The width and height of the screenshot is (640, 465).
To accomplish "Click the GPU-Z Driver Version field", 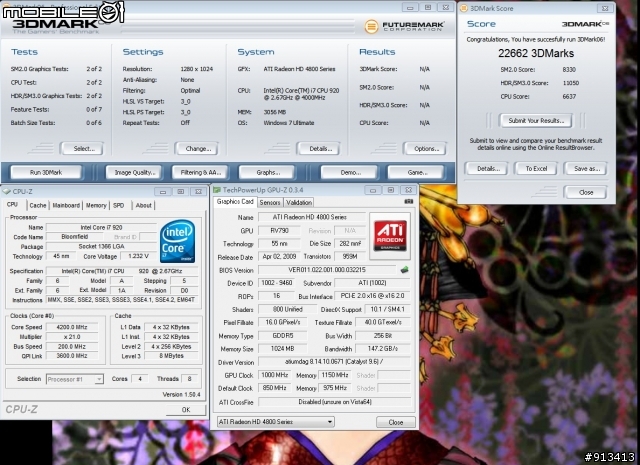I will 334,362.
